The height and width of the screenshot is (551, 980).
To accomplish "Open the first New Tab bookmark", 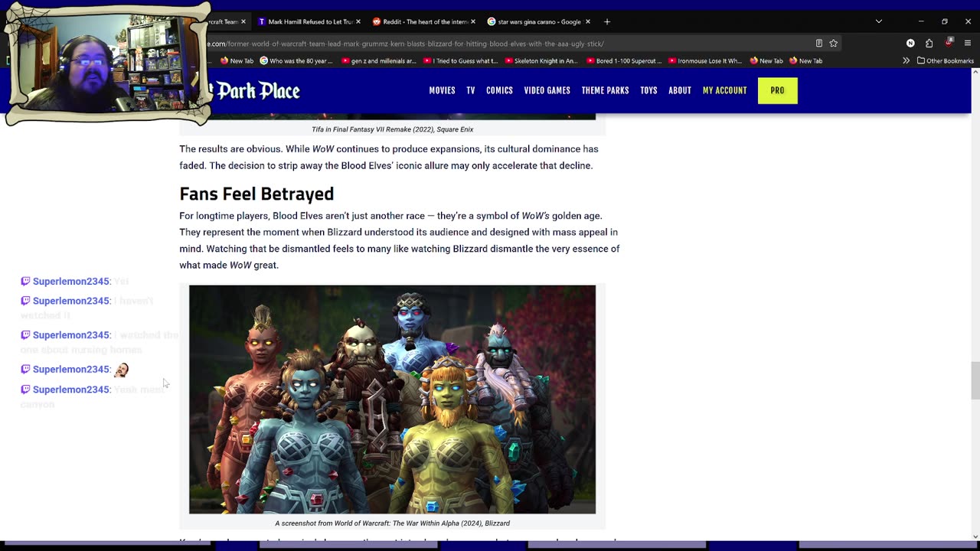I will pos(237,60).
